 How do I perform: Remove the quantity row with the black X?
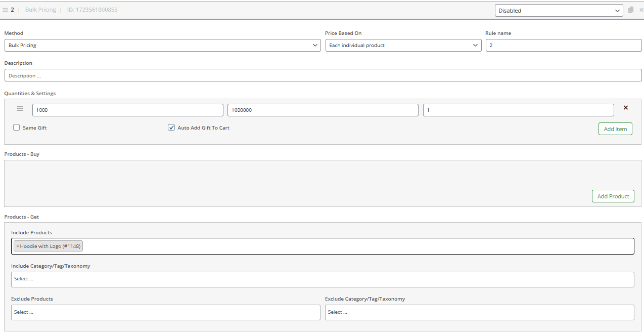pyautogui.click(x=626, y=108)
